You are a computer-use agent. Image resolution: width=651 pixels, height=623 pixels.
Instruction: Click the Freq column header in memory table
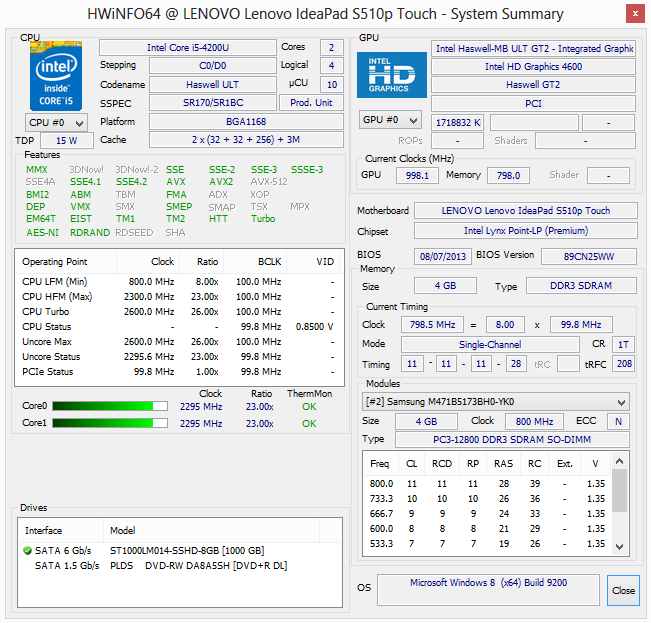[381, 464]
